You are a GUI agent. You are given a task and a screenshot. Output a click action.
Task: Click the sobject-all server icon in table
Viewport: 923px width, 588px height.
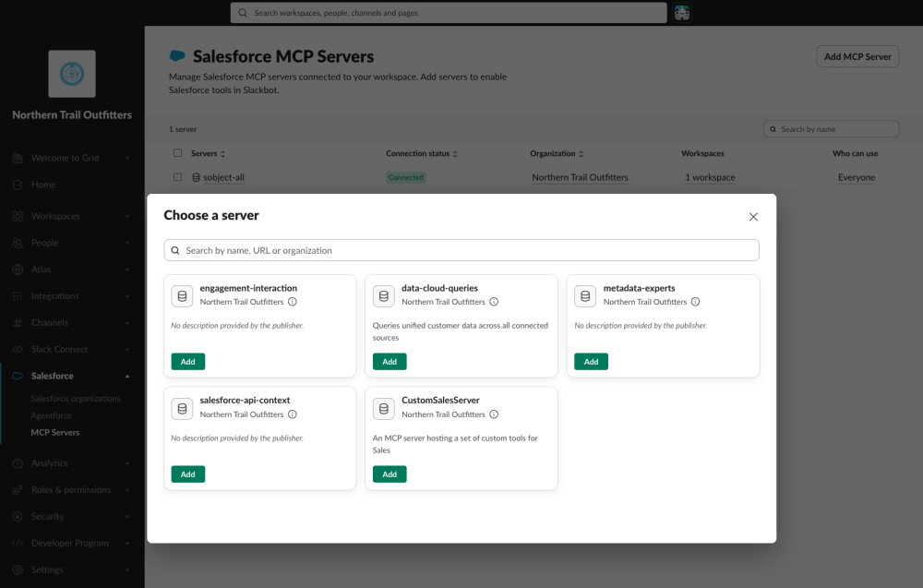coord(196,177)
